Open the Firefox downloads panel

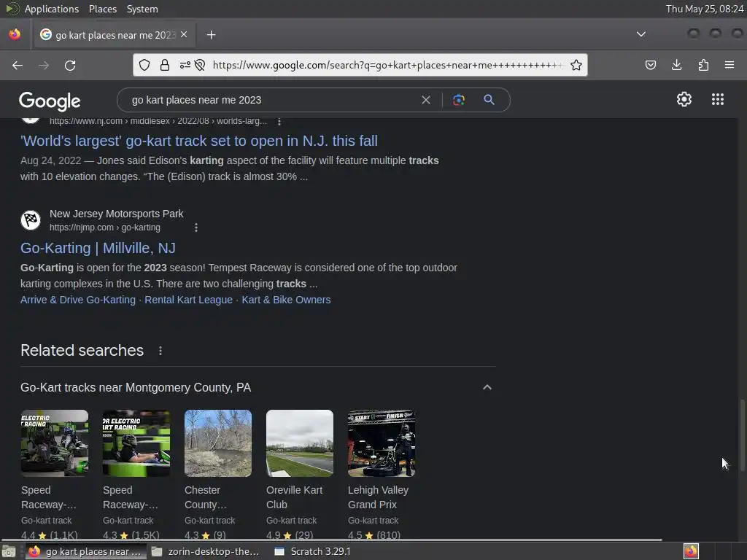coord(676,65)
